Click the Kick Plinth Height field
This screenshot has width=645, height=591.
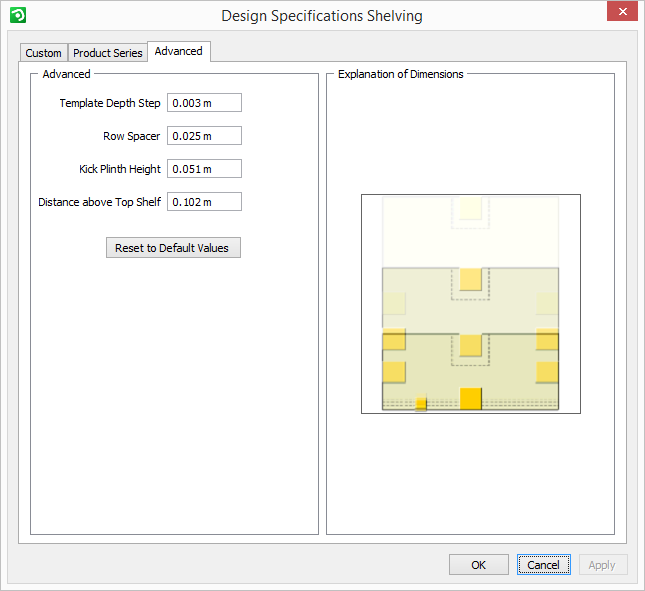pyautogui.click(x=204, y=169)
